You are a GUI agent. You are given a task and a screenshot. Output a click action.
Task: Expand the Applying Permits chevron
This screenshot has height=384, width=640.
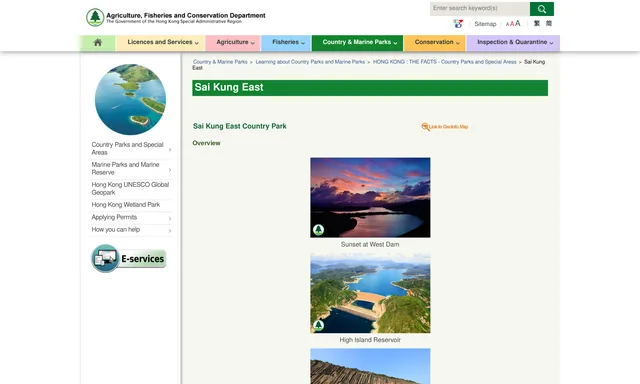click(x=170, y=218)
